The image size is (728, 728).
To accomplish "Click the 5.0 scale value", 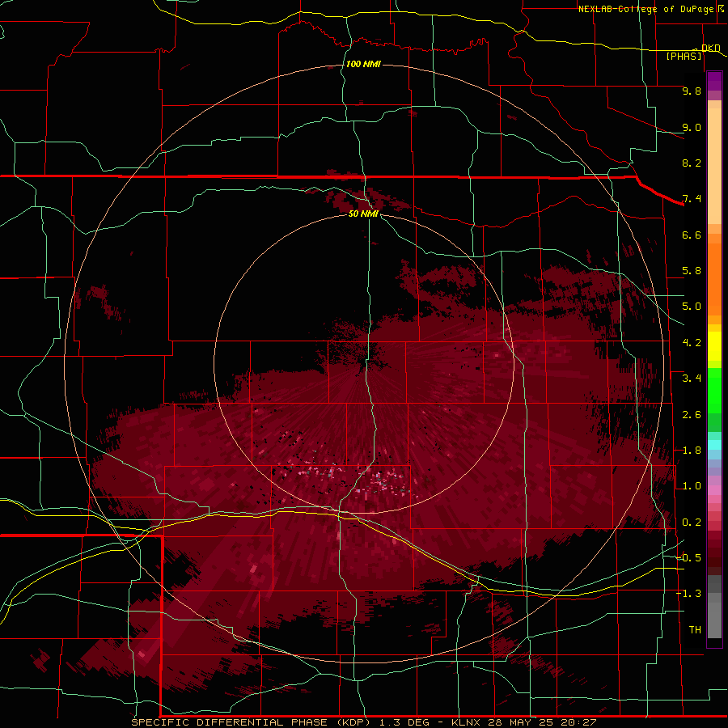I will pos(692,307).
